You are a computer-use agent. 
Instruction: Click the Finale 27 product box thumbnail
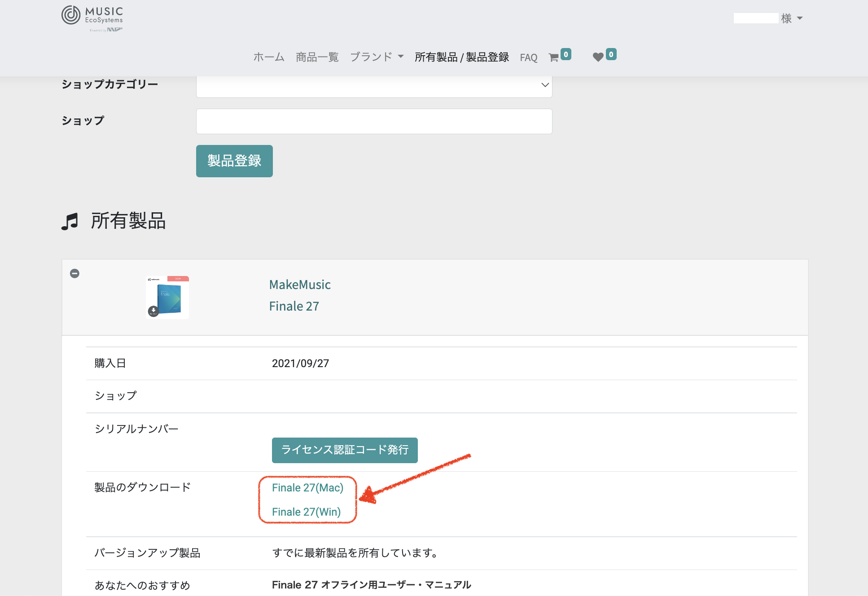pyautogui.click(x=167, y=297)
